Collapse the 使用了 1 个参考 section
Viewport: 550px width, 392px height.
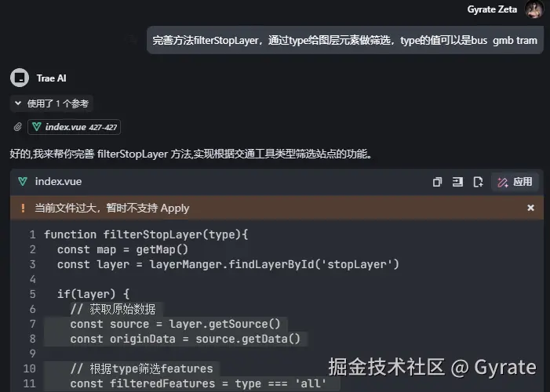pyautogui.click(x=51, y=103)
